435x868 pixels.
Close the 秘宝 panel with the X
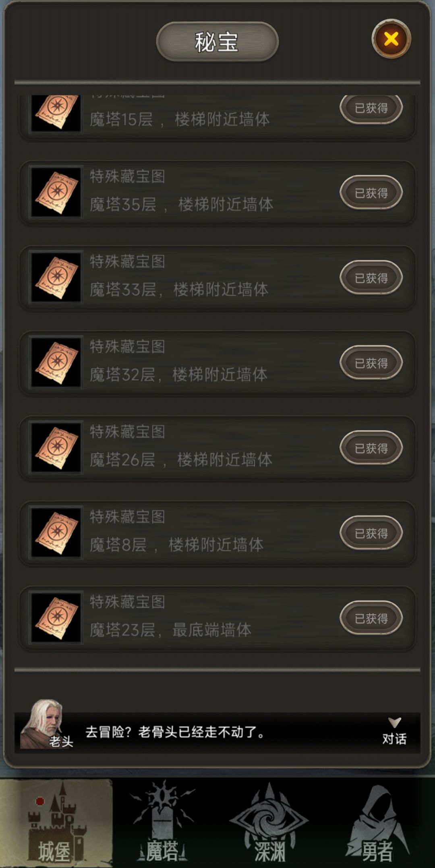coord(391,39)
